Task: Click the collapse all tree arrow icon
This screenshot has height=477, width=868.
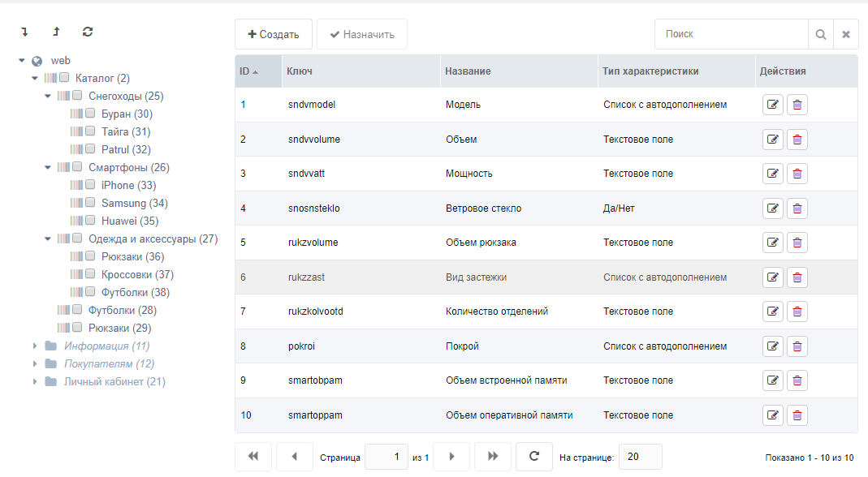Action: [x=56, y=32]
